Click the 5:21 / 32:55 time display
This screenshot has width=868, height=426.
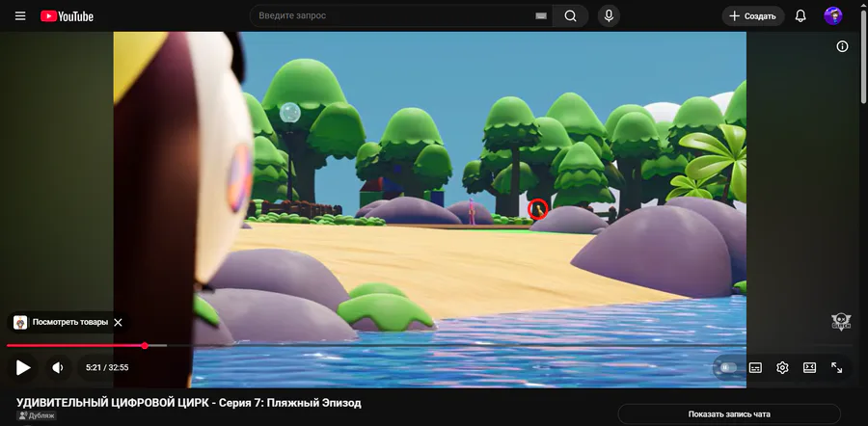[x=107, y=367]
